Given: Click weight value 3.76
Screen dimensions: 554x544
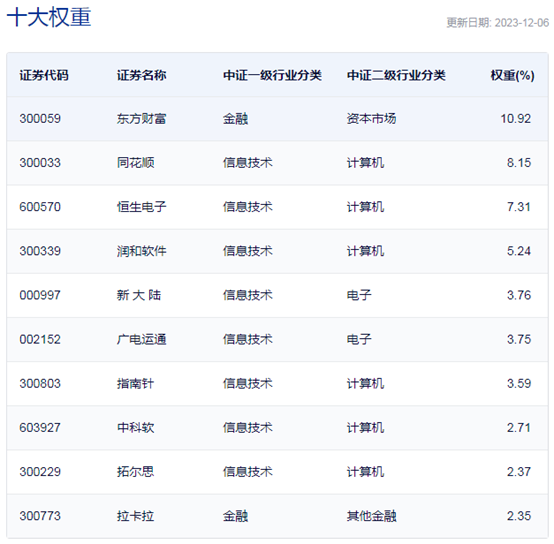Looking at the screenshot, I should (519, 295).
